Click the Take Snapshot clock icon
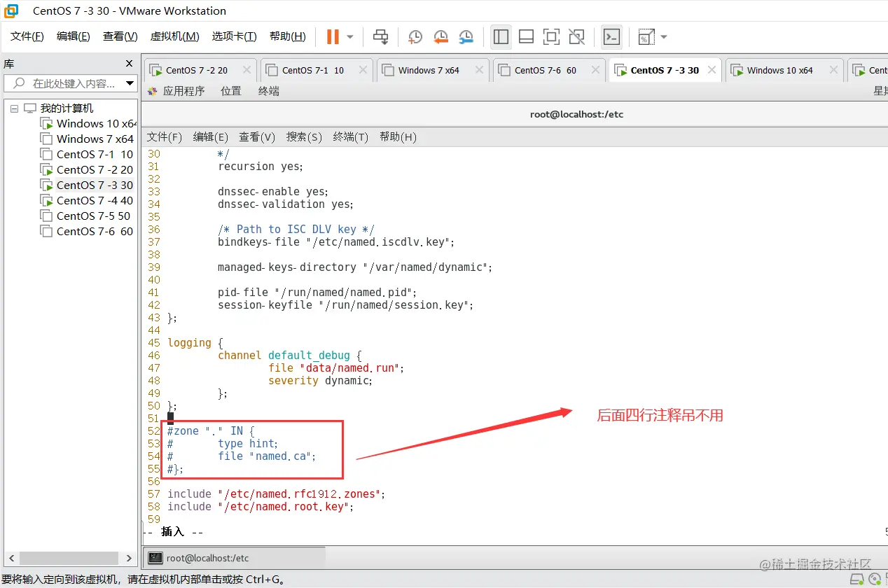The height and width of the screenshot is (588, 888). click(415, 36)
